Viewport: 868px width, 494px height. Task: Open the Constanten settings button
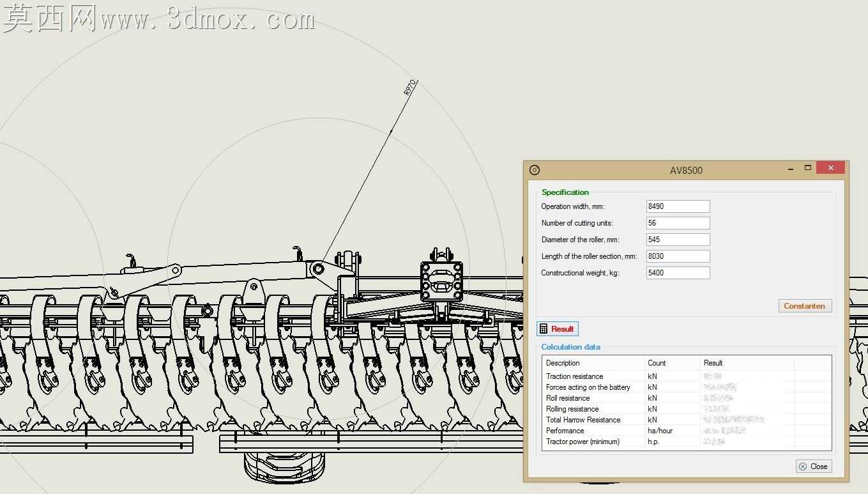click(x=805, y=305)
